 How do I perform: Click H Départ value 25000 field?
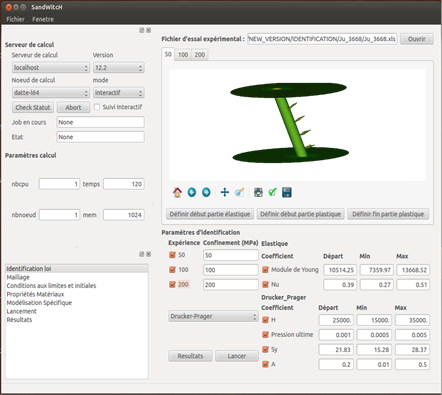(336, 320)
